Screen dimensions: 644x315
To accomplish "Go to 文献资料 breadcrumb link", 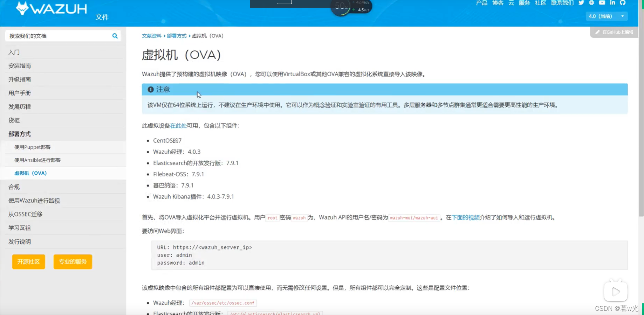I will [x=152, y=36].
